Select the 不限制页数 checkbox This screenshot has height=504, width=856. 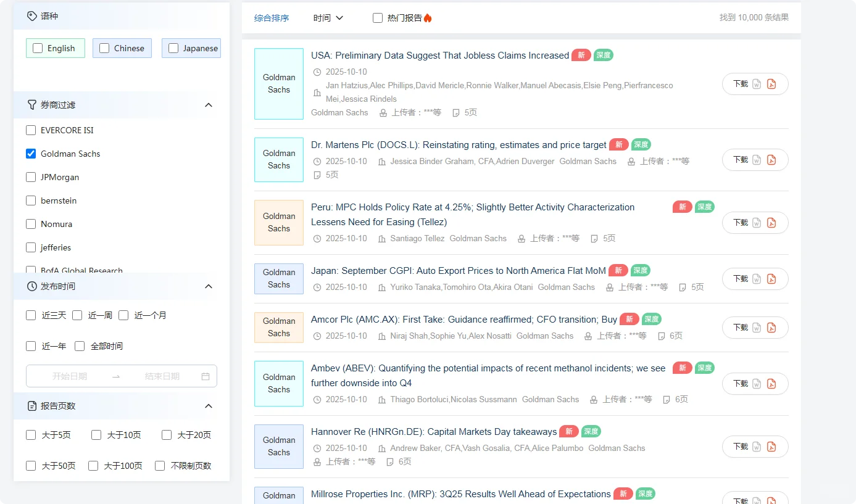click(160, 466)
